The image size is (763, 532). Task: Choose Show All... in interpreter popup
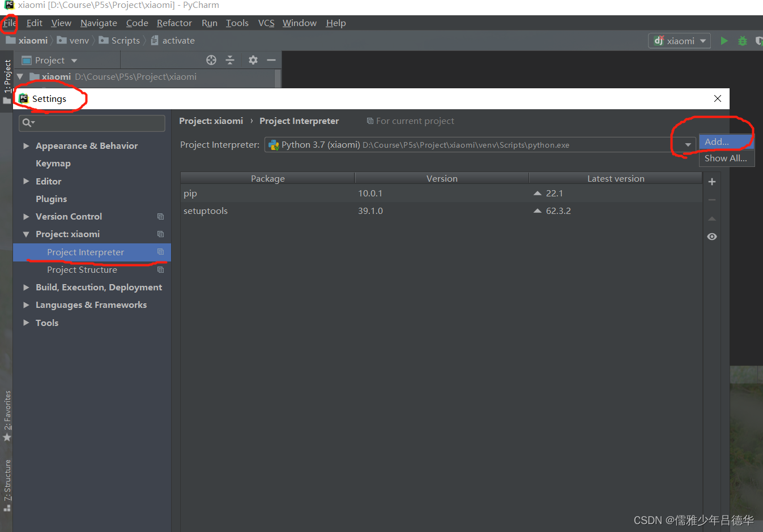pos(727,158)
